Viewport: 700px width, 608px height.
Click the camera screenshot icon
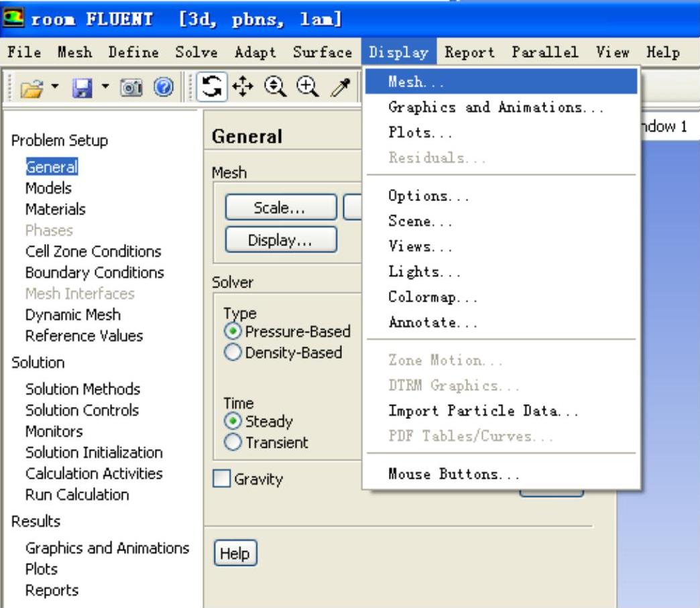click(x=131, y=87)
